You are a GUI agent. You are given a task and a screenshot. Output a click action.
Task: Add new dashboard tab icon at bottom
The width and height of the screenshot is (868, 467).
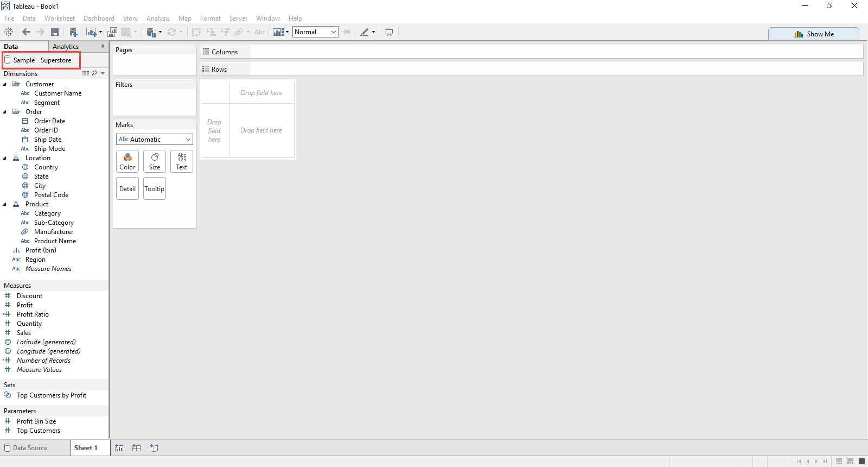[136, 448]
